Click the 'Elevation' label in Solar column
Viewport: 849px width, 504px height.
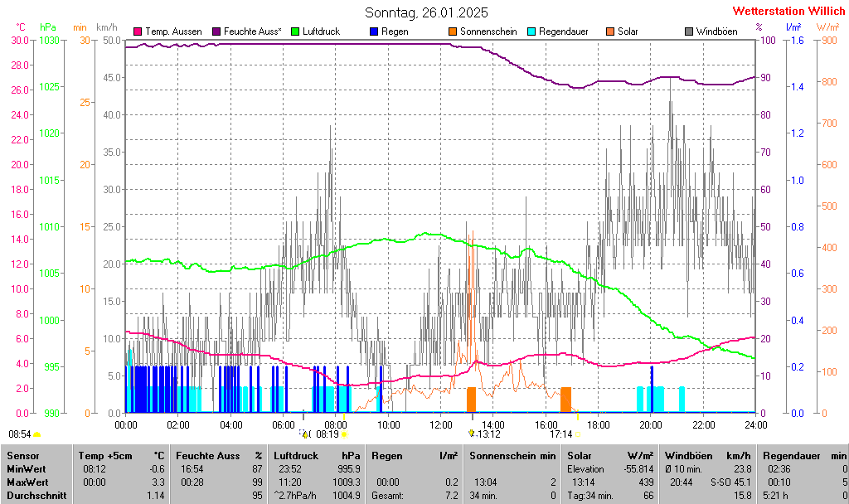(585, 469)
